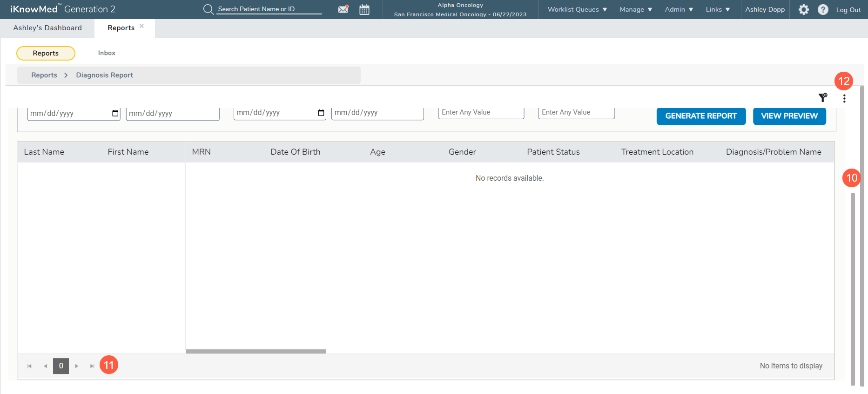Expand the Links dropdown menu
The width and height of the screenshot is (868, 394).
pos(718,9)
